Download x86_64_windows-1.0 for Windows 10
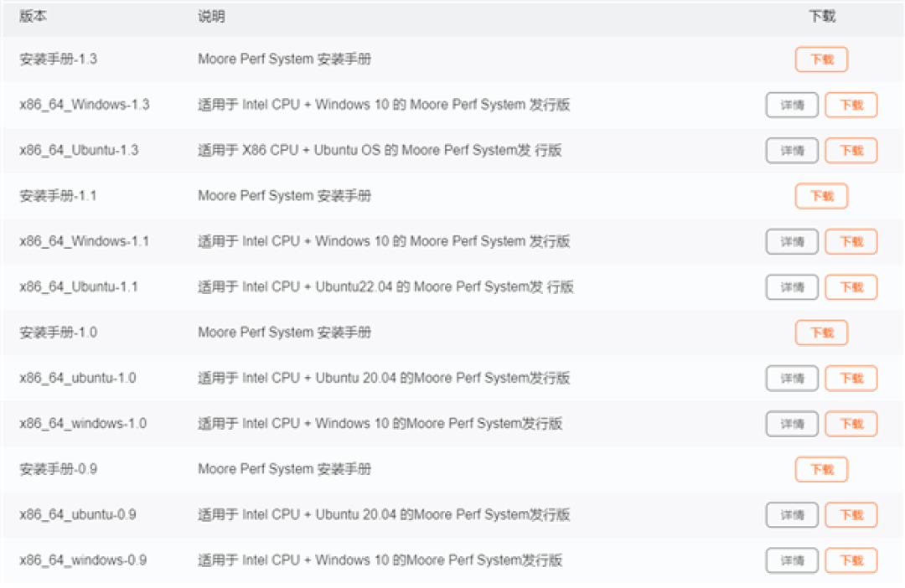 click(851, 423)
